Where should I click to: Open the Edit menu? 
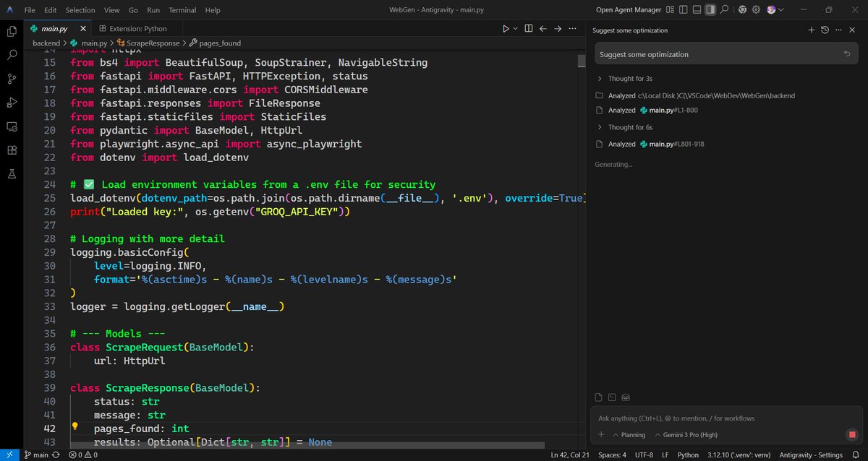tap(50, 10)
